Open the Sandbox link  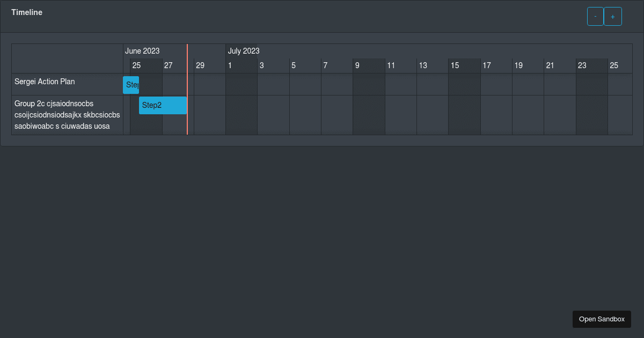[602, 319]
